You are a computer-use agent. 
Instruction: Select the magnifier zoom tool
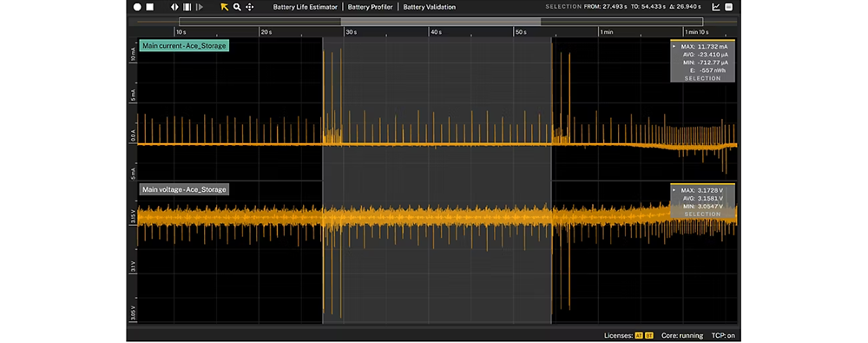(x=237, y=7)
